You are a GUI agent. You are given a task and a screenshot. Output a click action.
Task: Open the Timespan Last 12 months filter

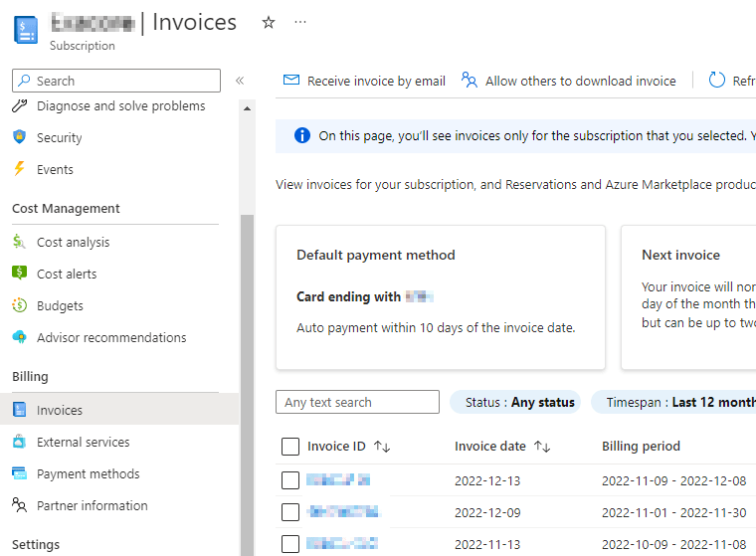(674, 402)
